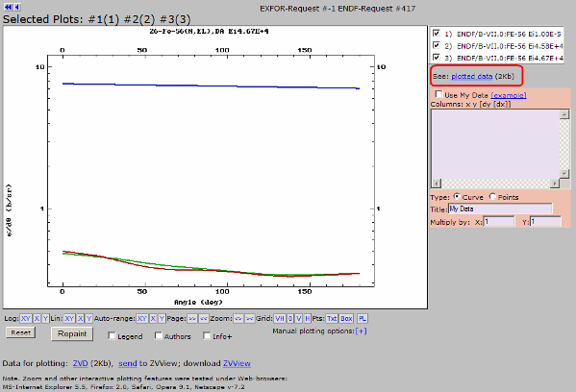This screenshot has width=576, height=392.
Task: Auto-range the Y axis
Action: pyautogui.click(x=162, y=319)
